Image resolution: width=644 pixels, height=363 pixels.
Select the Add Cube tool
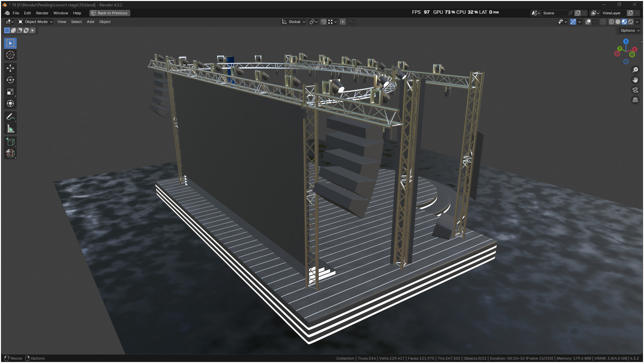click(x=10, y=142)
